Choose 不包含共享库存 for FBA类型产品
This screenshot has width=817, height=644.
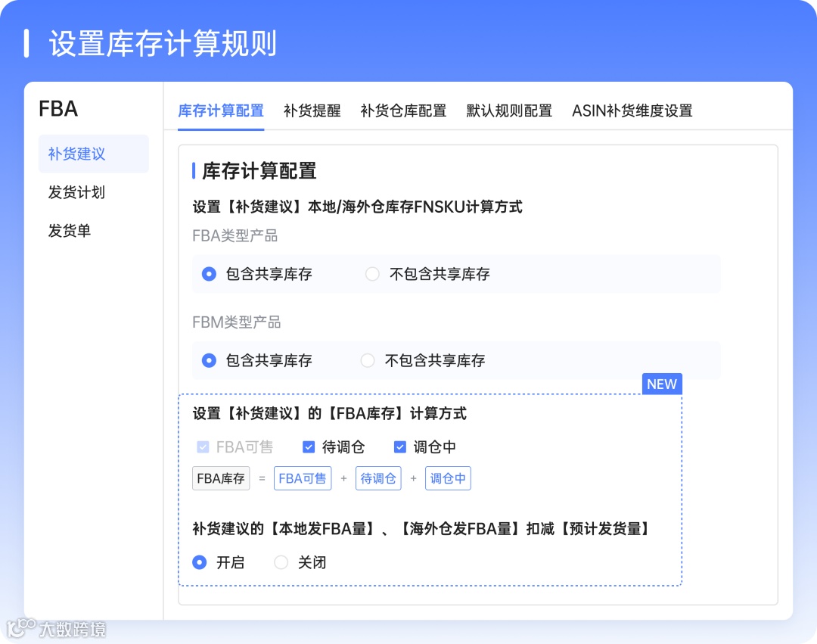coord(372,274)
